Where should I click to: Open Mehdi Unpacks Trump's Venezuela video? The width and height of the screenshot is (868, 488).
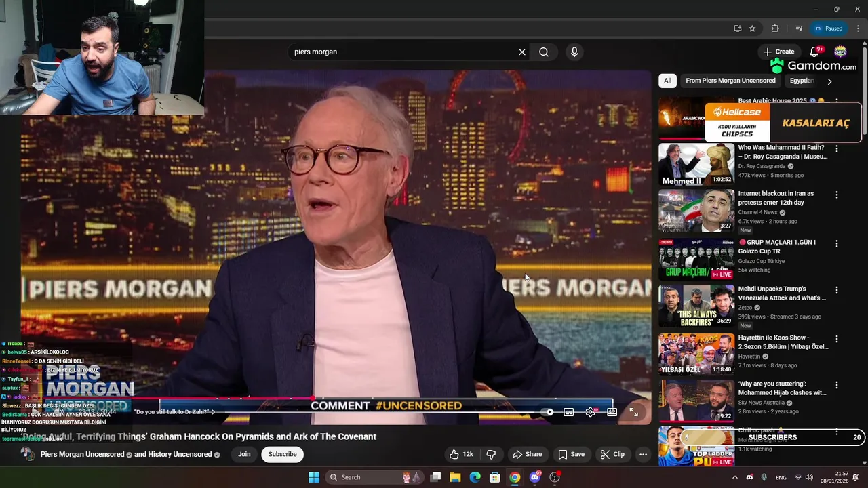coord(782,293)
